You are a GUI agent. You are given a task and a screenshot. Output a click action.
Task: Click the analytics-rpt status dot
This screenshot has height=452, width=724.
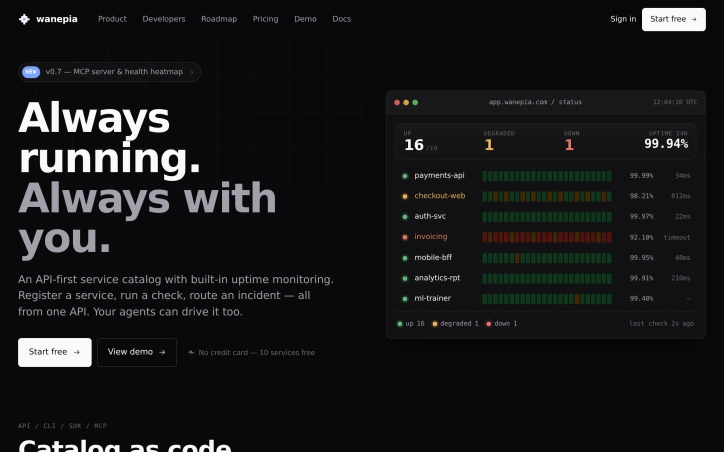point(405,278)
